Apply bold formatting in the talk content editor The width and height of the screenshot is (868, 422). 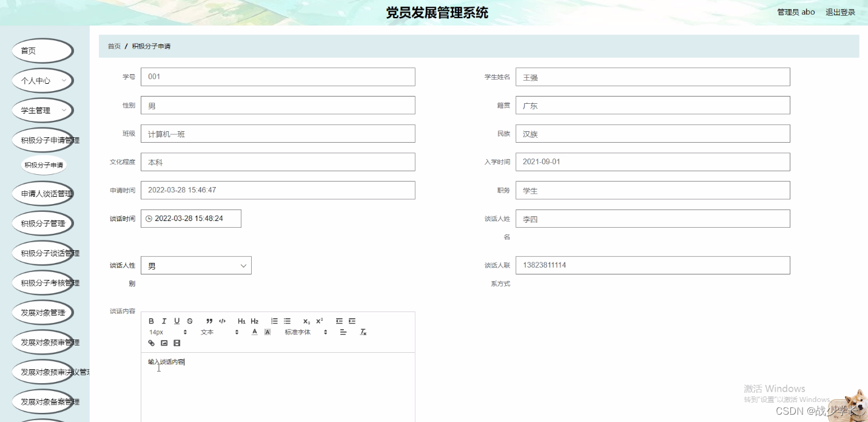151,321
